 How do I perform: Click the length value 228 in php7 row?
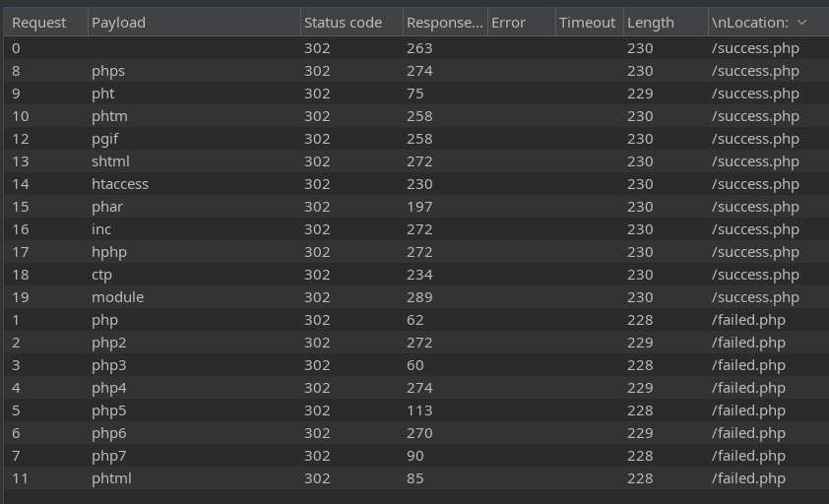pyautogui.click(x=640, y=456)
